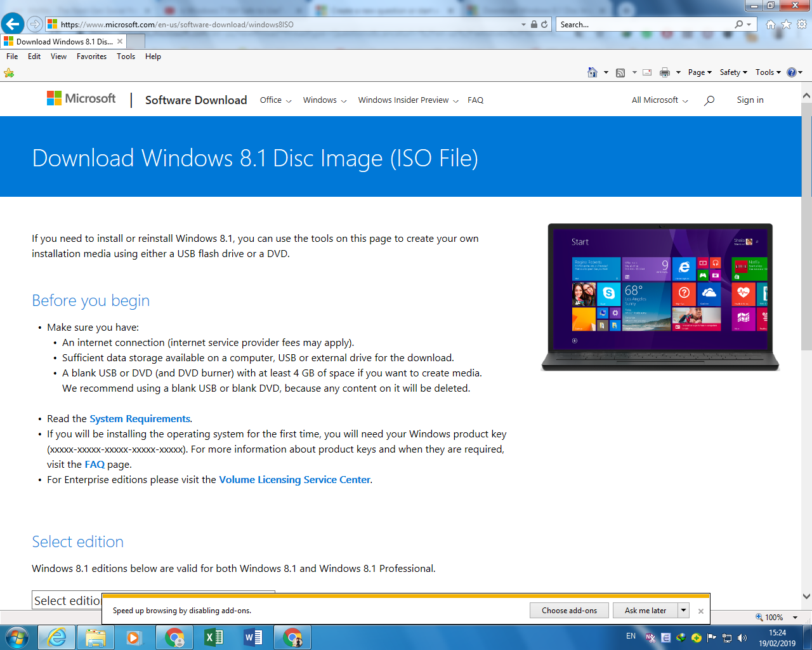Click Sign in link
Viewport: 812px width, 650px height.
click(750, 100)
